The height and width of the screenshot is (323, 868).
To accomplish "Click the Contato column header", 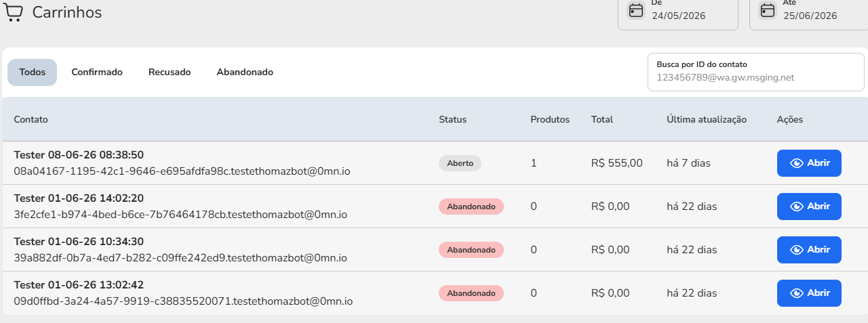I will pyautogui.click(x=31, y=119).
